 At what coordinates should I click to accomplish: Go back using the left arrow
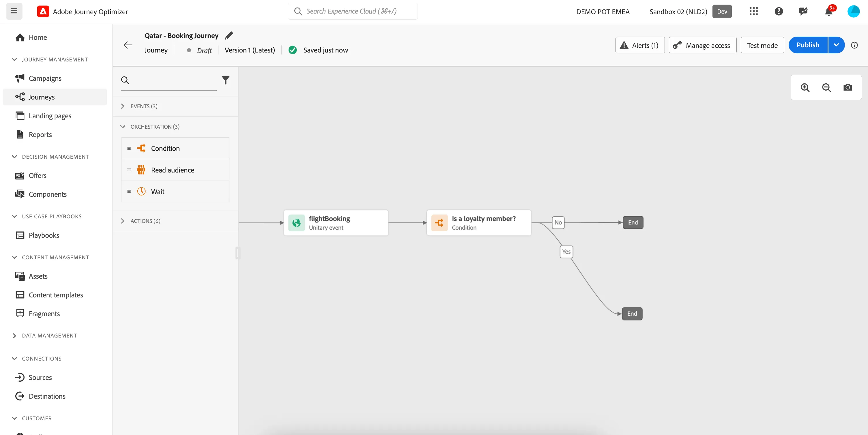(x=128, y=45)
